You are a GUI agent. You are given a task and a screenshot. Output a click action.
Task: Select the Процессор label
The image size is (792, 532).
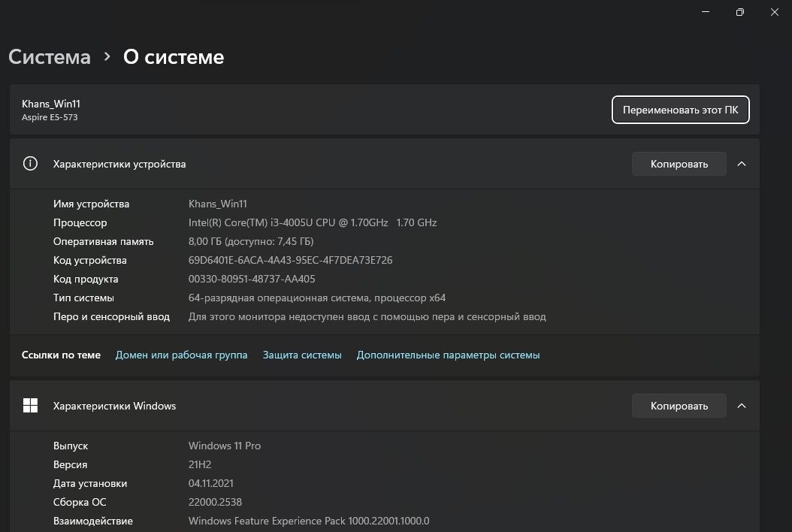80,222
